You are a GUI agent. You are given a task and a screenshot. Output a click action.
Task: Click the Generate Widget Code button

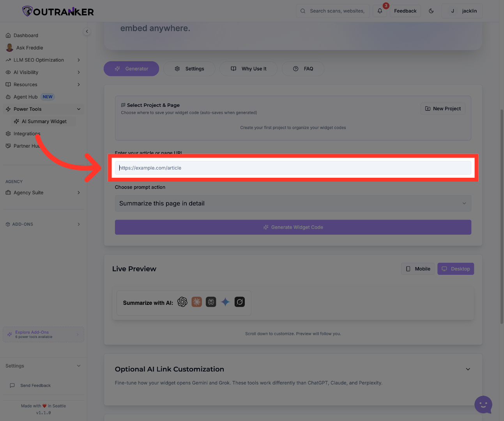point(293,227)
